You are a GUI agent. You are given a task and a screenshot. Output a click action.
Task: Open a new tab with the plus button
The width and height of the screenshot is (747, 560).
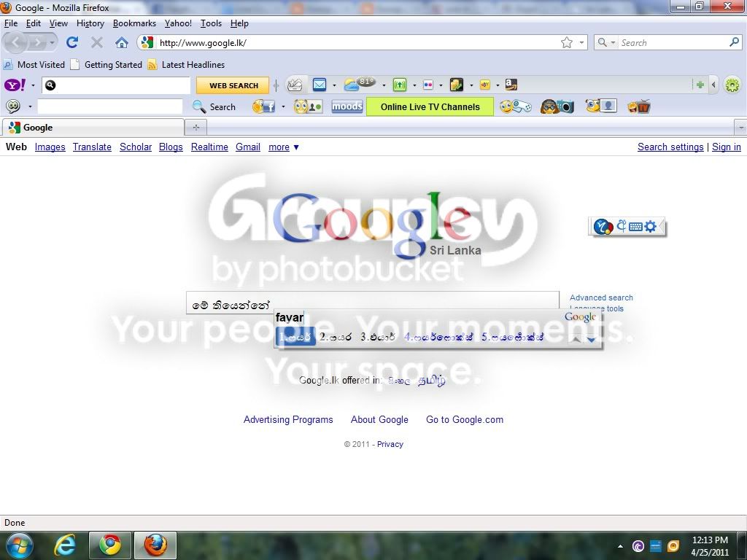coord(196,128)
